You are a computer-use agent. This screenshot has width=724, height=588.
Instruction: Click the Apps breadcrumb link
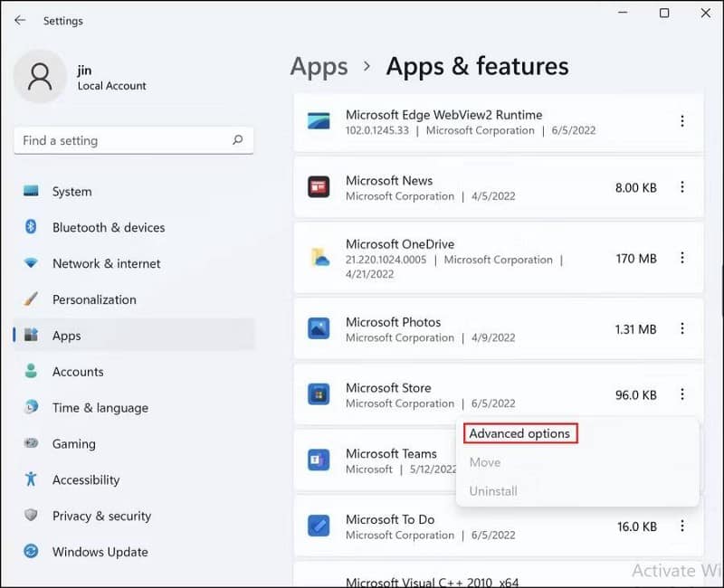click(x=319, y=66)
